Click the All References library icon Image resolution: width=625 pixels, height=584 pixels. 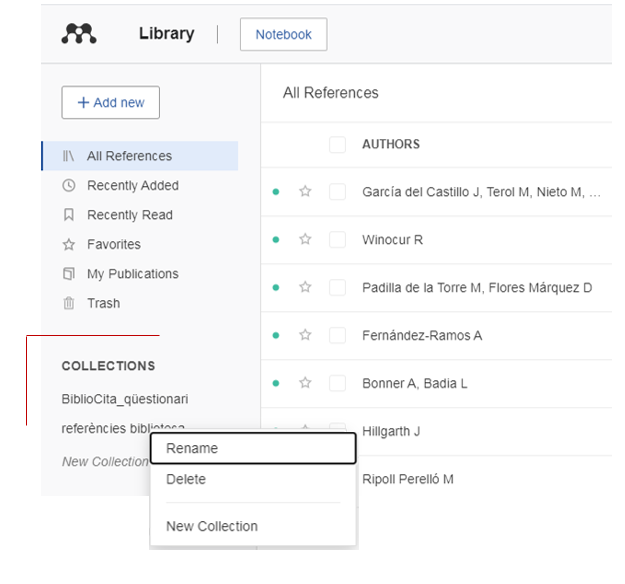point(69,156)
